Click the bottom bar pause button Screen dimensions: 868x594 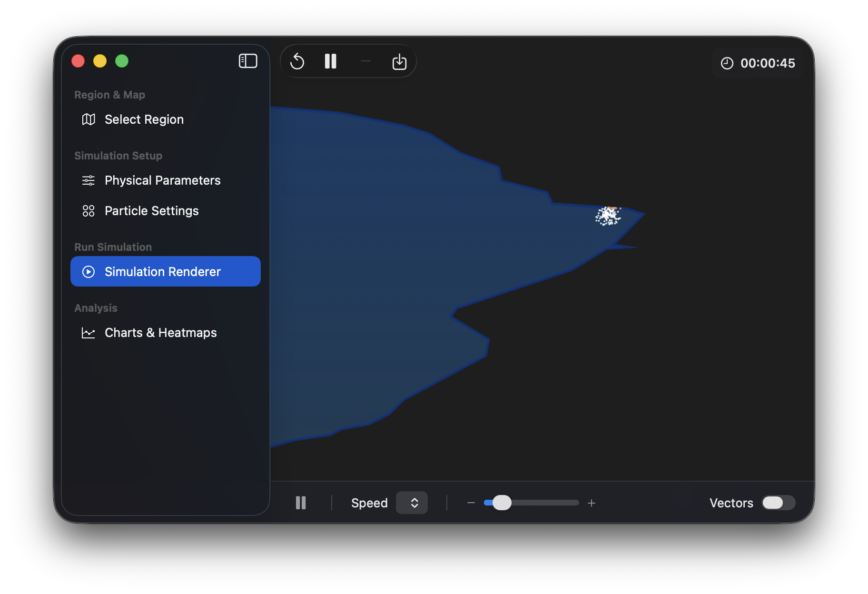(301, 503)
